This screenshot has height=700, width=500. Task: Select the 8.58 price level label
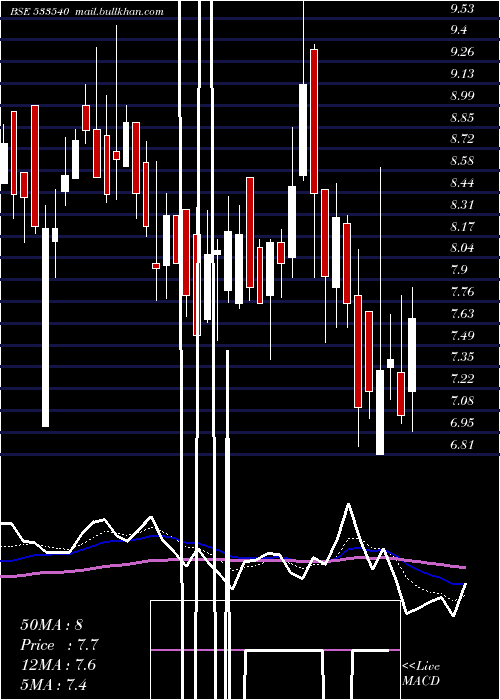tap(462, 161)
